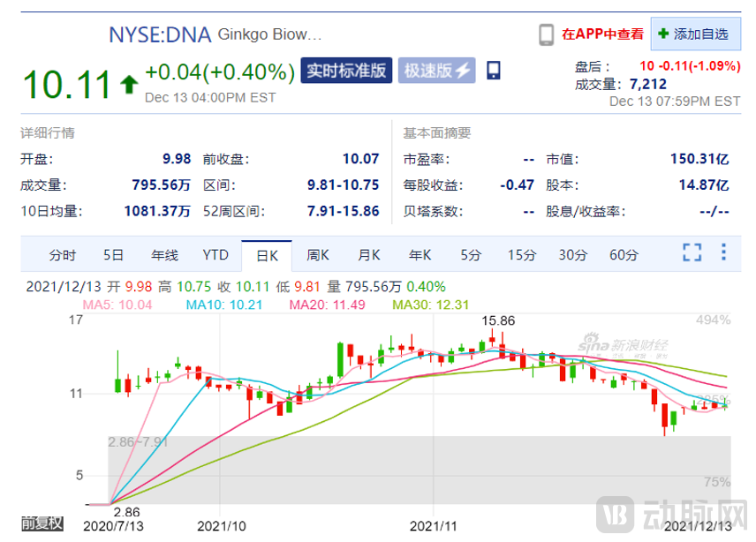
Task: Click the gray range selector band in chart
Action: [x=419, y=468]
